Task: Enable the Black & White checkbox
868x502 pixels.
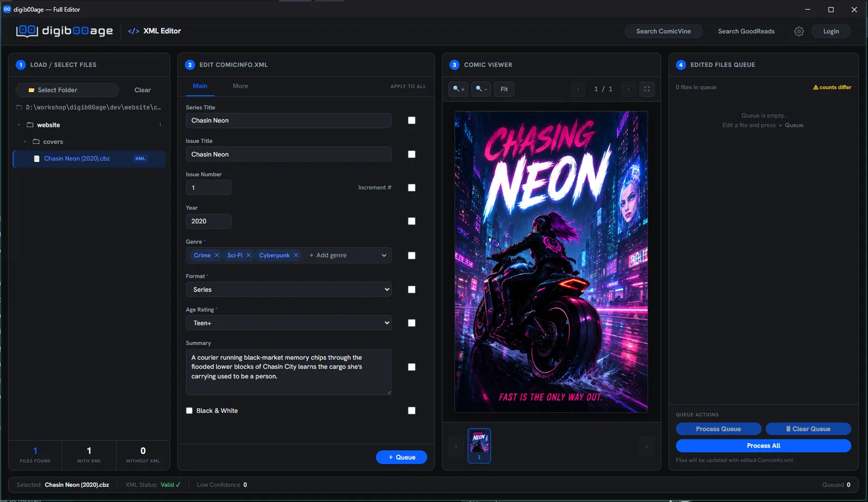Action: [189, 411]
